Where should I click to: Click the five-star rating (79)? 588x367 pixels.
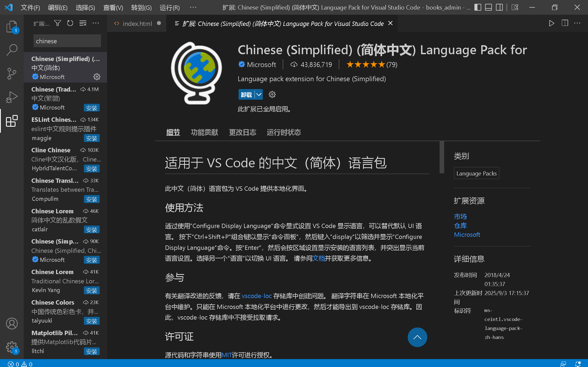pyautogui.click(x=372, y=65)
